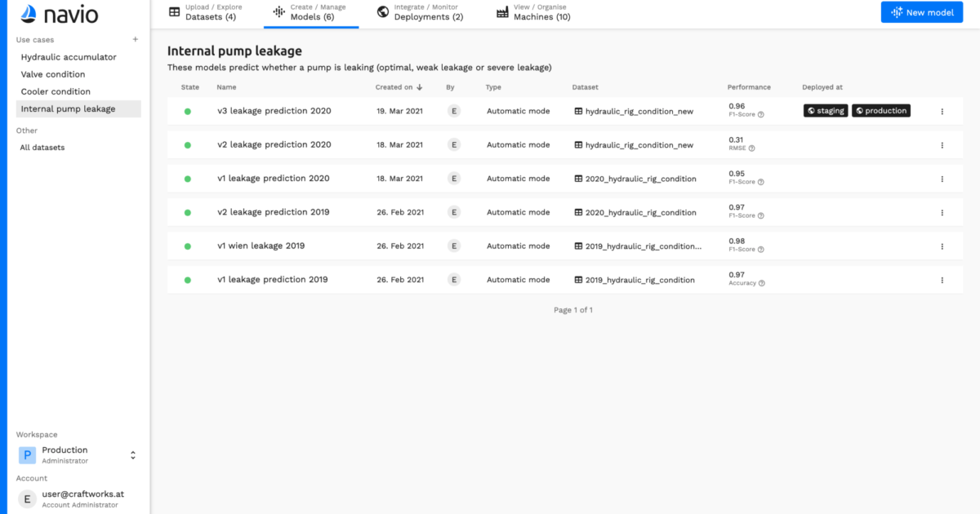
Task: Open three-dot menu for v1 leakage prediction 2019
Action: click(942, 280)
